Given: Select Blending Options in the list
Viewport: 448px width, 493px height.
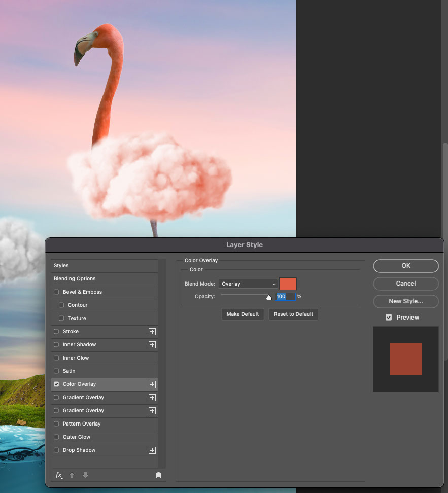Looking at the screenshot, I should coord(75,279).
